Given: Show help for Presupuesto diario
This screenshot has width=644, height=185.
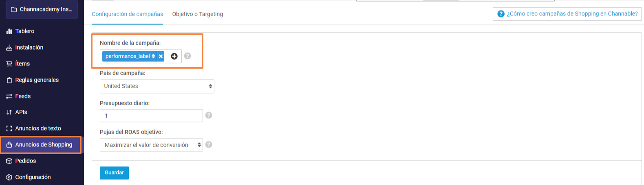Looking at the screenshot, I should [209, 115].
